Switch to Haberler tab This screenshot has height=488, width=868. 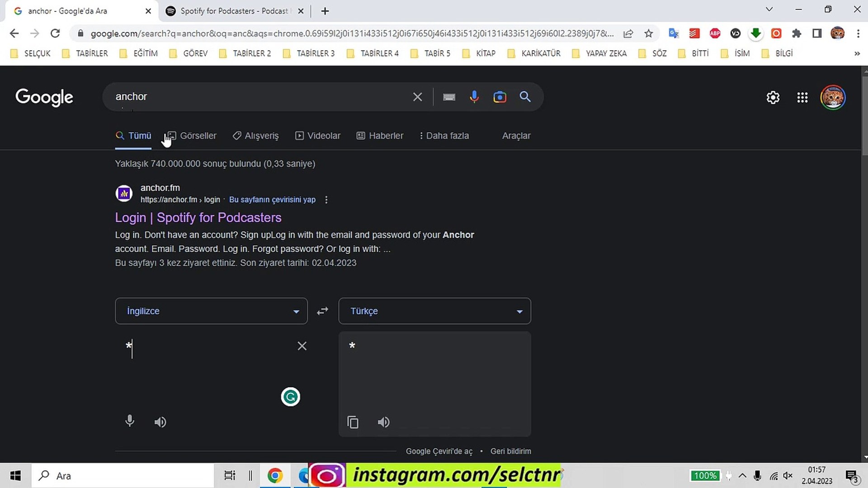tap(380, 136)
